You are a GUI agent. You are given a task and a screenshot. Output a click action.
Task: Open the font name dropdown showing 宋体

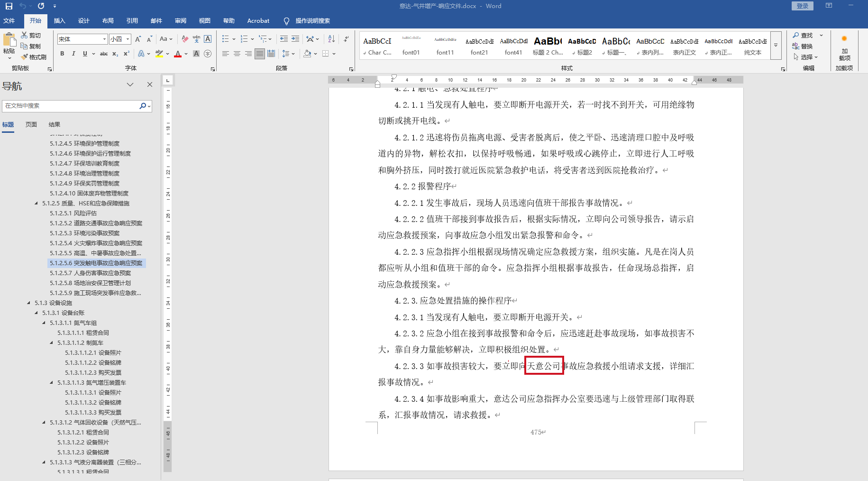(x=105, y=39)
